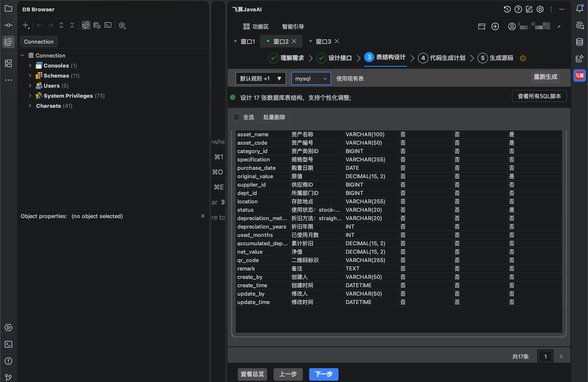588x382 pixels.
Task: Add a new connection in DB Browser
Action: click(x=26, y=26)
